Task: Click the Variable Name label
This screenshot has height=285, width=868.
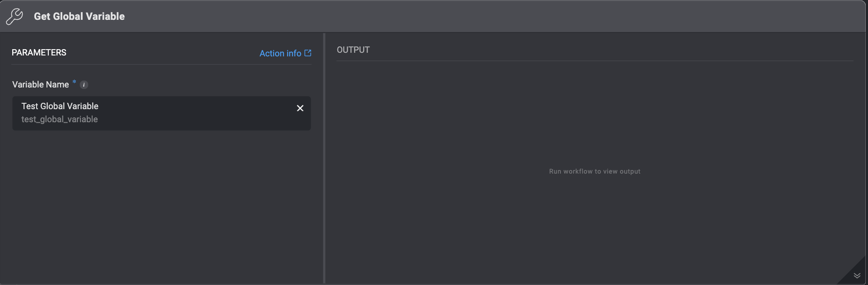Action: pos(41,85)
